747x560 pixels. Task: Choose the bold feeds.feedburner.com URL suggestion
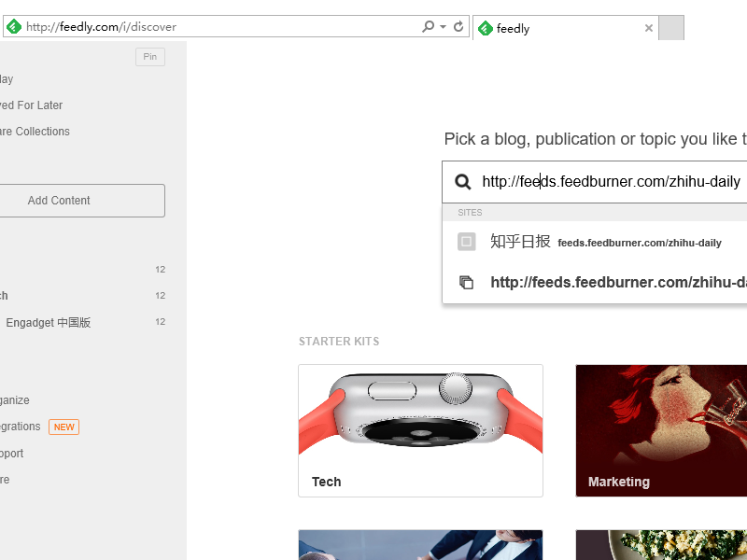616,282
